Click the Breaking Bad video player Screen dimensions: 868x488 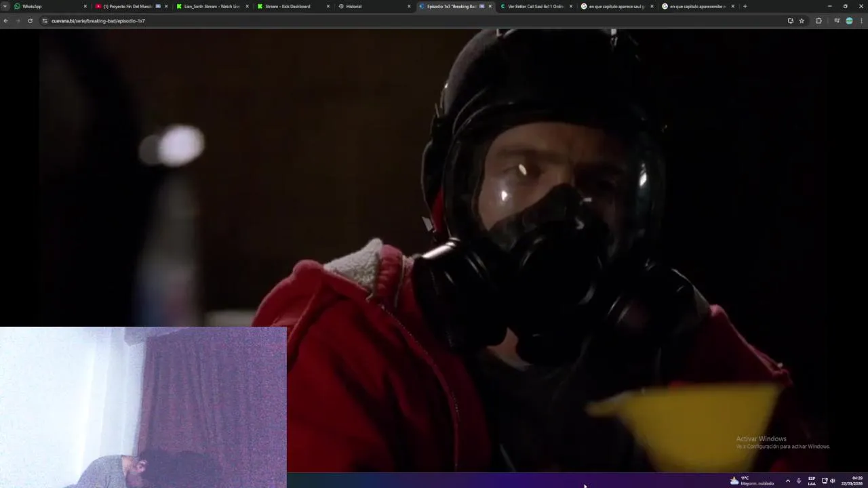pyautogui.click(x=434, y=251)
